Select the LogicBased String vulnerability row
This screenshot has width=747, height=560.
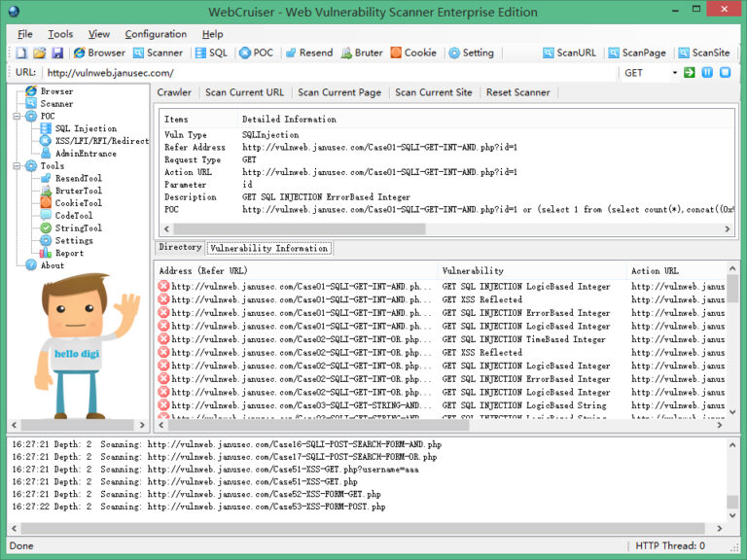(x=441, y=405)
